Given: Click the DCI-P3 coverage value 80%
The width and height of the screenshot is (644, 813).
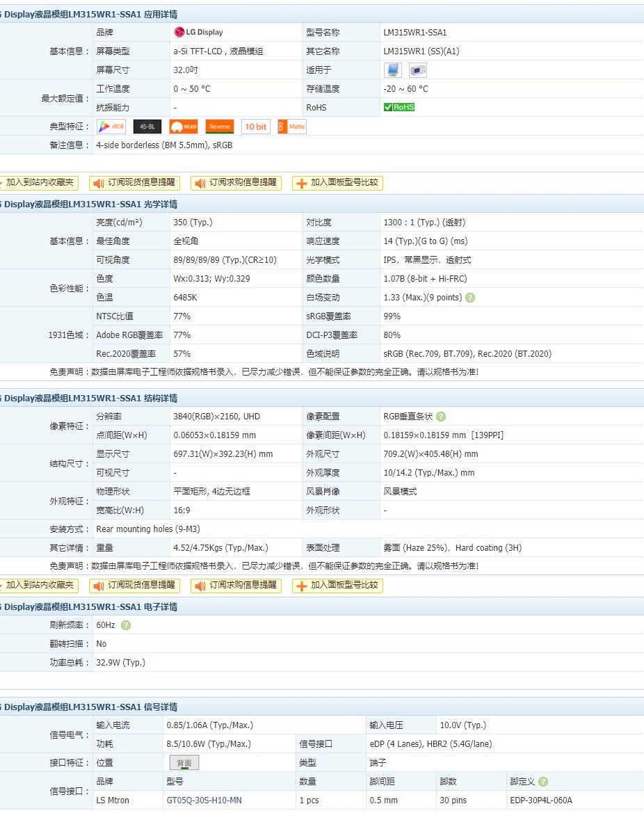Looking at the screenshot, I should coord(392,335).
